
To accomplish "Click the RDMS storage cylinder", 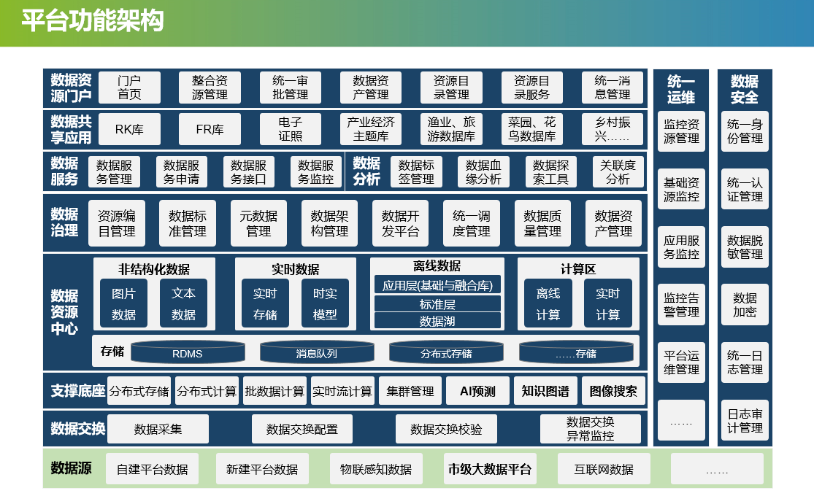I will click(188, 352).
